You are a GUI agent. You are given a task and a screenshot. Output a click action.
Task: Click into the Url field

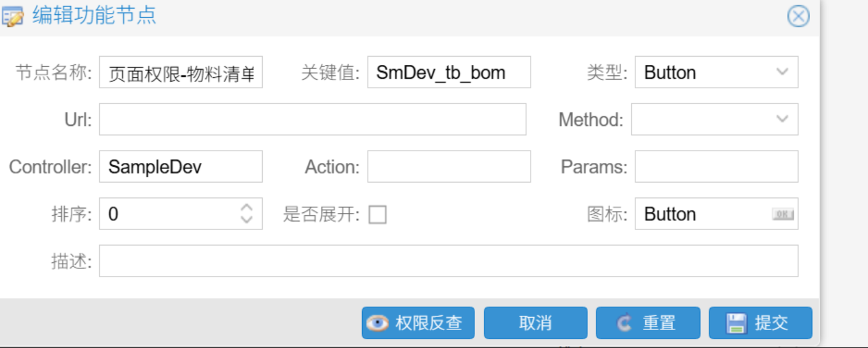[312, 119]
